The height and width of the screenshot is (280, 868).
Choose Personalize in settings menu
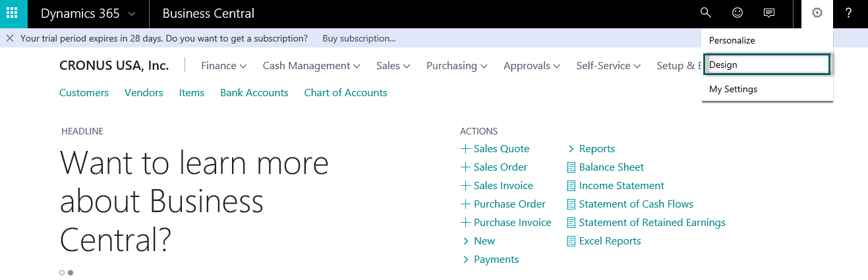click(732, 40)
